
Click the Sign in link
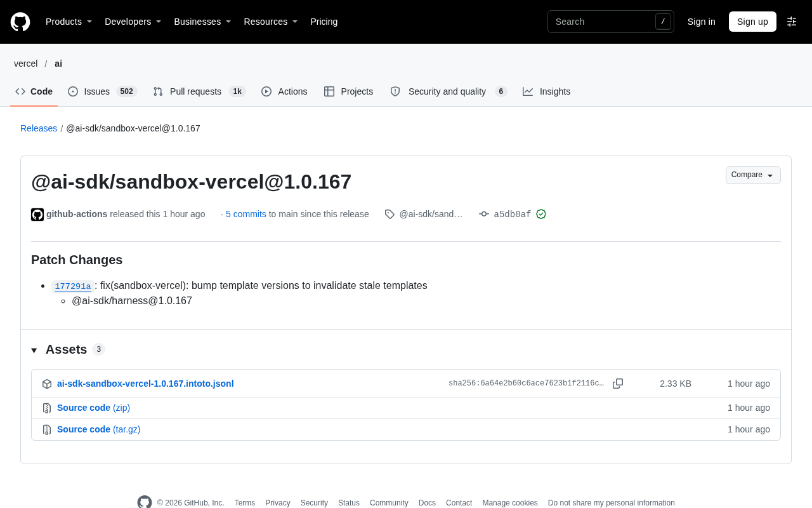click(702, 22)
